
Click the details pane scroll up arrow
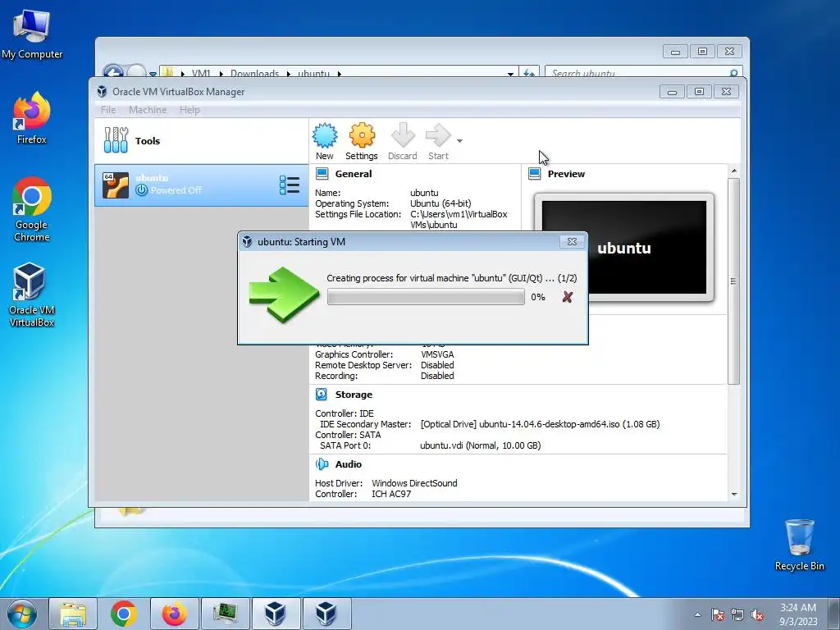pos(734,171)
